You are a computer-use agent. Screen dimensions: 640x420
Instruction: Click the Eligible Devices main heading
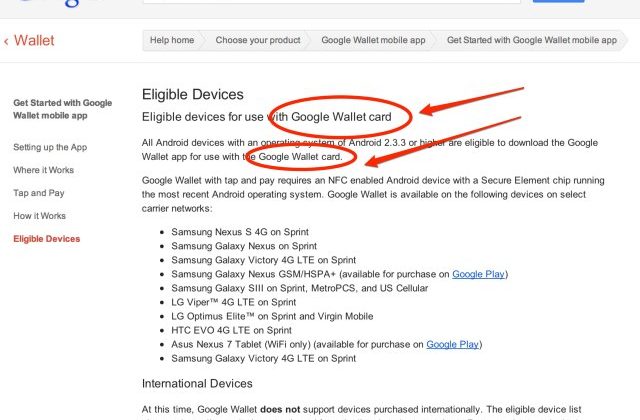(193, 95)
